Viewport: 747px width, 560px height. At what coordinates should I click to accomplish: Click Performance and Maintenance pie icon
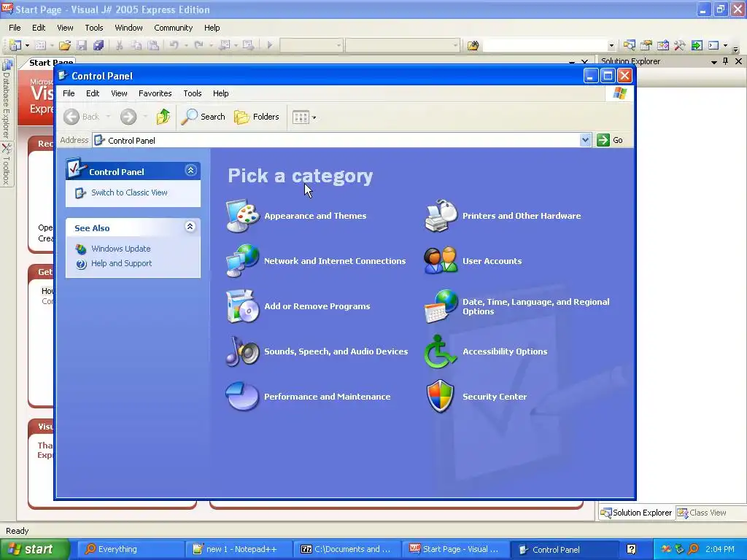(x=242, y=396)
